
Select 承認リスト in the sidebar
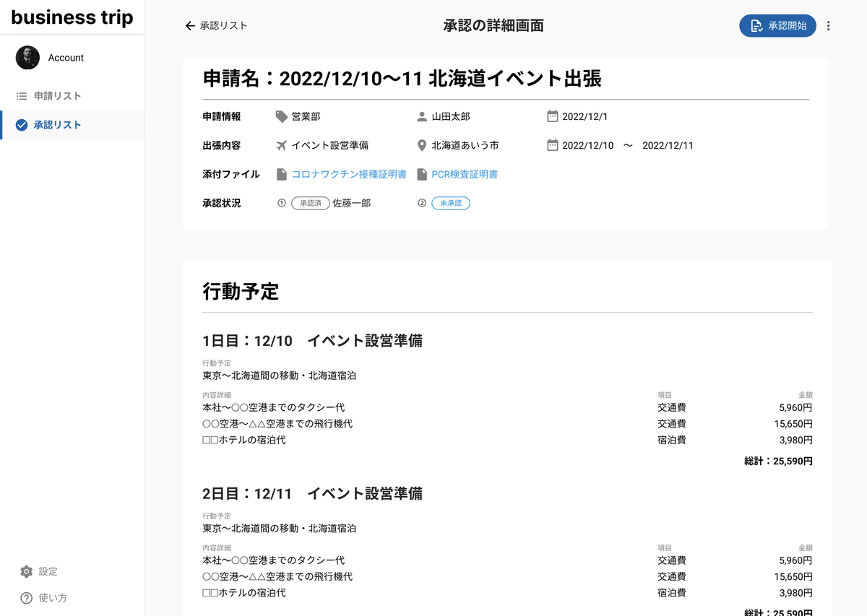tap(58, 125)
